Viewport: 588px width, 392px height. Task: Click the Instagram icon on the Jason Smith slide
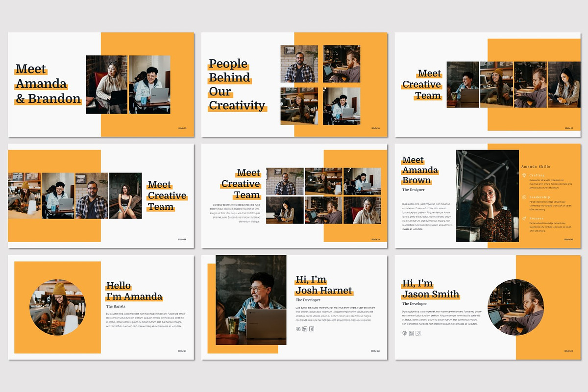pos(405,333)
